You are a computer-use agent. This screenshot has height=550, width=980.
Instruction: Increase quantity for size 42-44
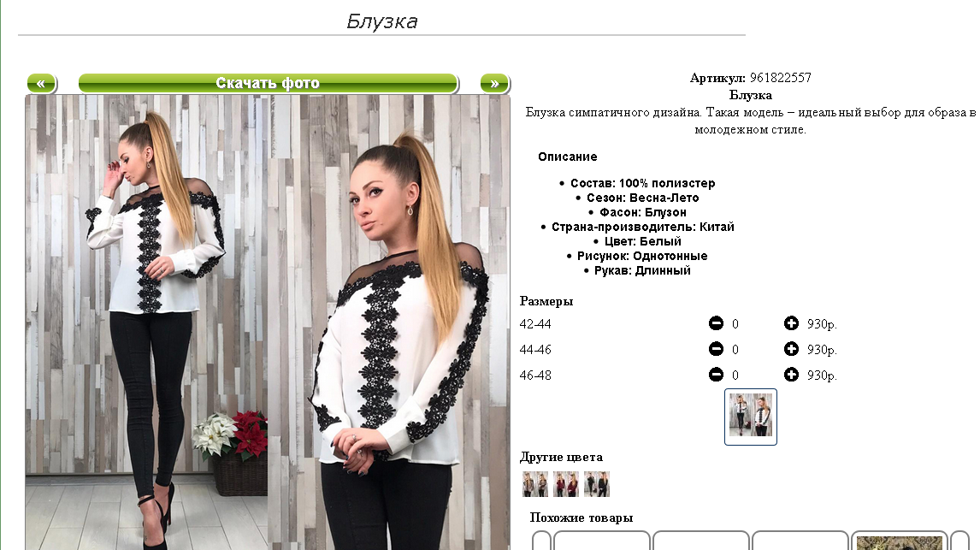coord(791,323)
